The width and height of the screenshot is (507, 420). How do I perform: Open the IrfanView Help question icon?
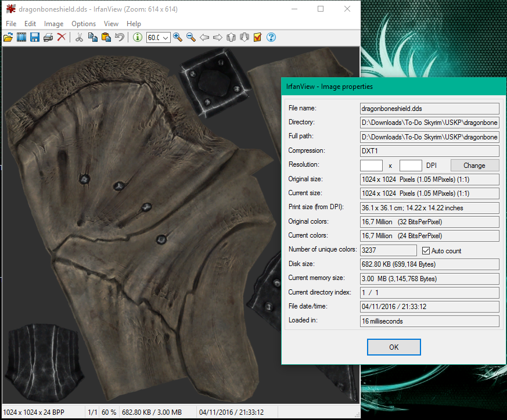click(x=271, y=38)
